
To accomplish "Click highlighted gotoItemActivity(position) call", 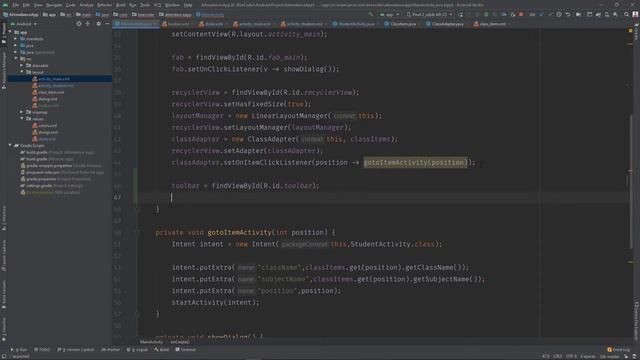I will (416, 162).
